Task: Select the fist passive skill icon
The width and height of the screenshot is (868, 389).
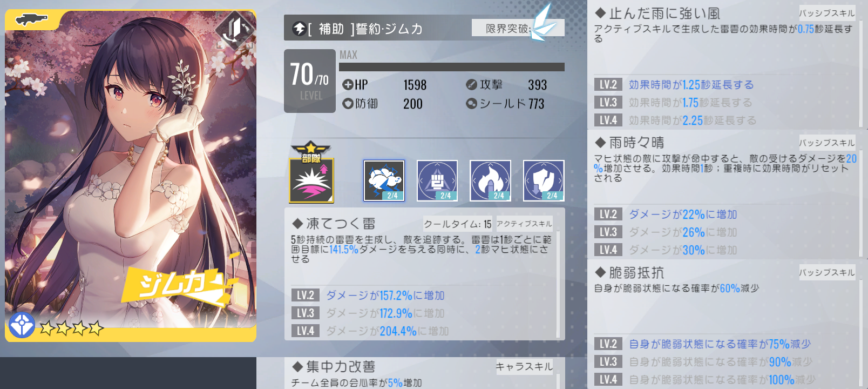Action: [x=437, y=180]
